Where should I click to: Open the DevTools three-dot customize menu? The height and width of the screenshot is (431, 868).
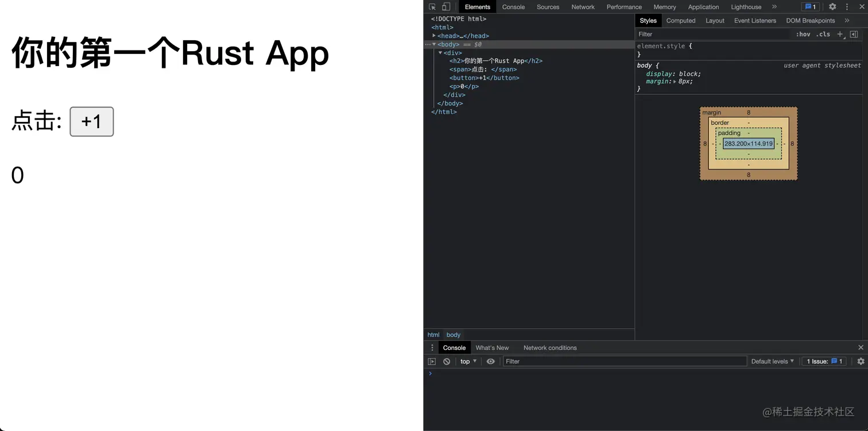click(x=847, y=7)
